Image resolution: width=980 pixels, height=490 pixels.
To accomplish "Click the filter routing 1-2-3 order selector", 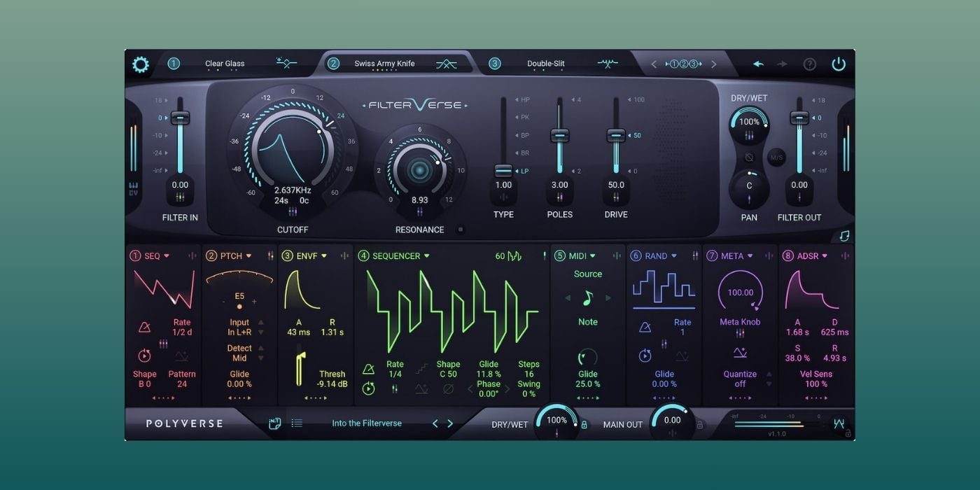I will 683,64.
